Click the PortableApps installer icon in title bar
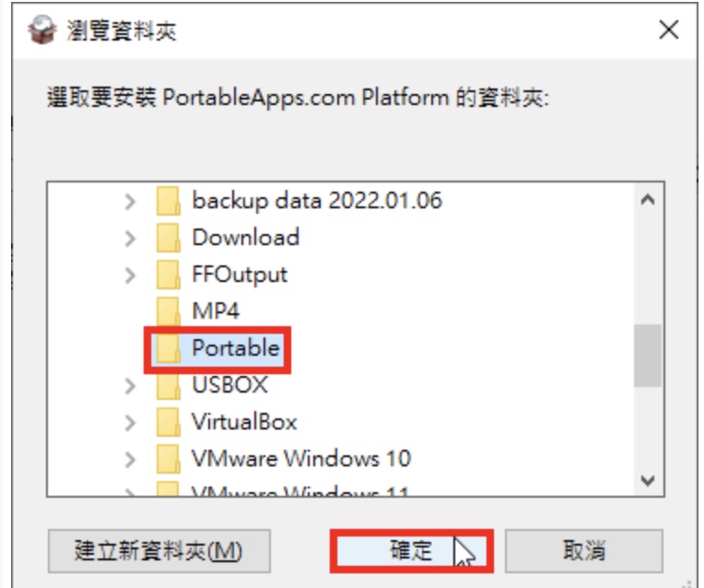The height and width of the screenshot is (588, 704). click(x=42, y=30)
